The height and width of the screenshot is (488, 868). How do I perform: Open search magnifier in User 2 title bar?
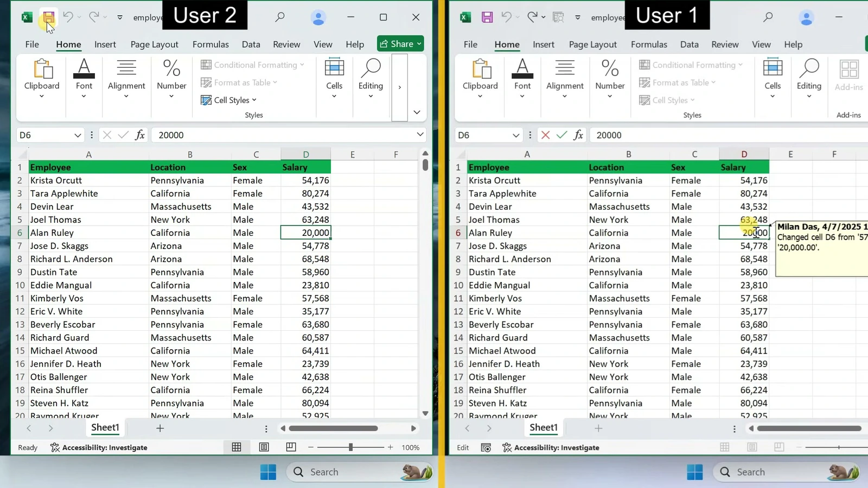[280, 17]
